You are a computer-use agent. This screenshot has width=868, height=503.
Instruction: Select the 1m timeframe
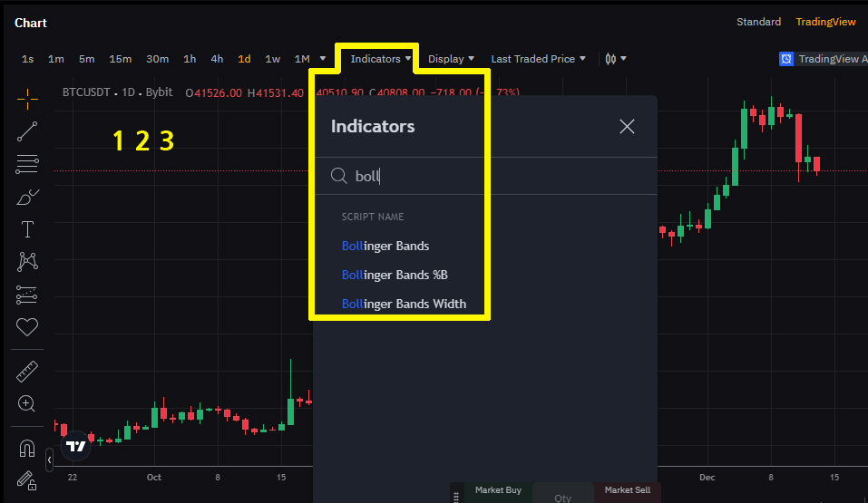tap(56, 59)
